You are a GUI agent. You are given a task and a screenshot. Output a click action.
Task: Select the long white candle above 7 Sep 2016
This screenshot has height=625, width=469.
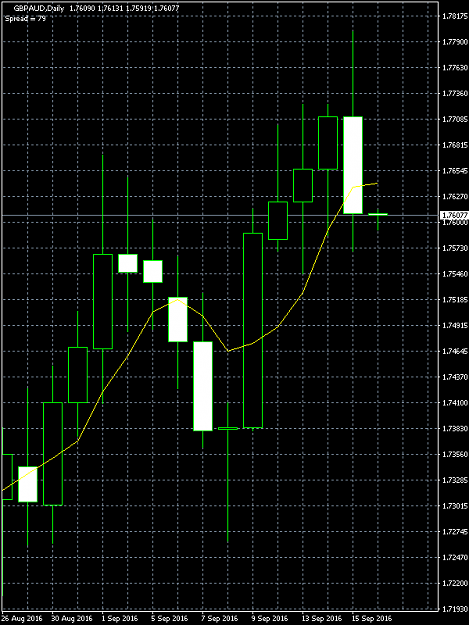click(203, 386)
